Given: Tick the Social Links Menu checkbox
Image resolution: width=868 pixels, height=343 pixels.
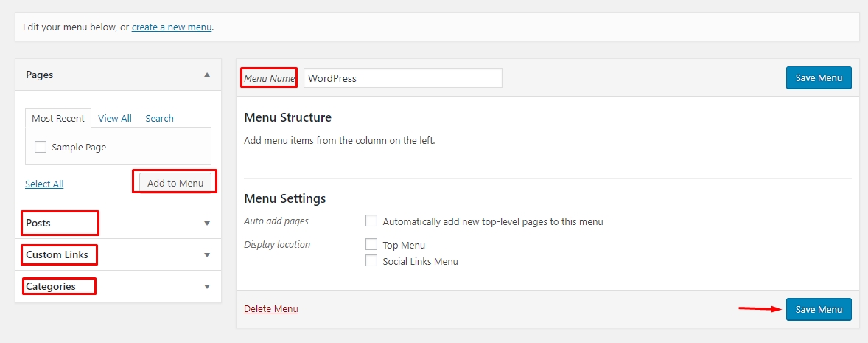Looking at the screenshot, I should (x=371, y=260).
